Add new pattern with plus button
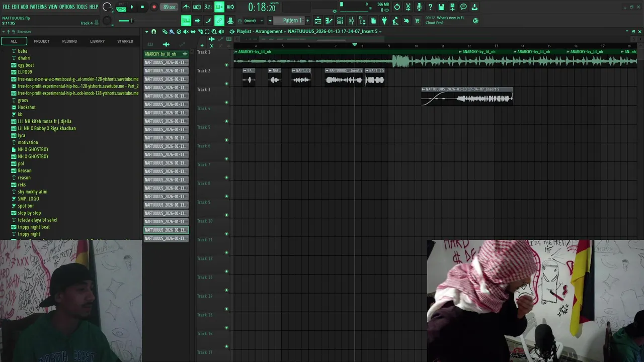644x362 pixels. 307,21
